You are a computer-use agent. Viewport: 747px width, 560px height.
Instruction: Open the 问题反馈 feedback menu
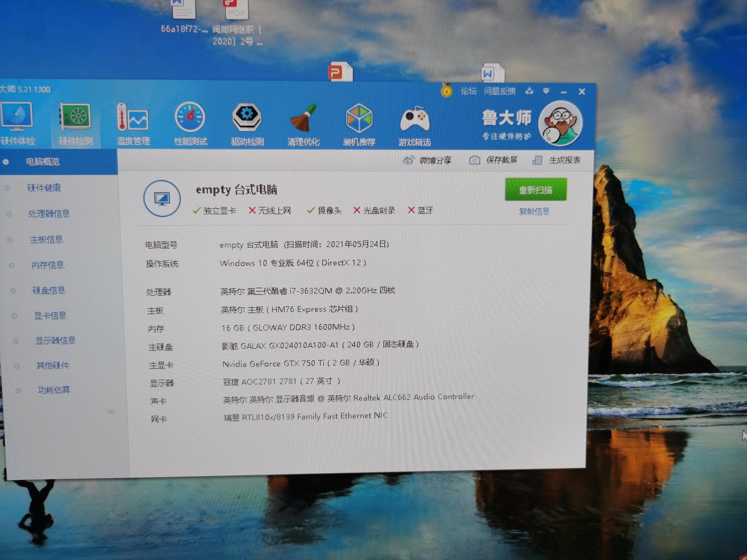(500, 91)
